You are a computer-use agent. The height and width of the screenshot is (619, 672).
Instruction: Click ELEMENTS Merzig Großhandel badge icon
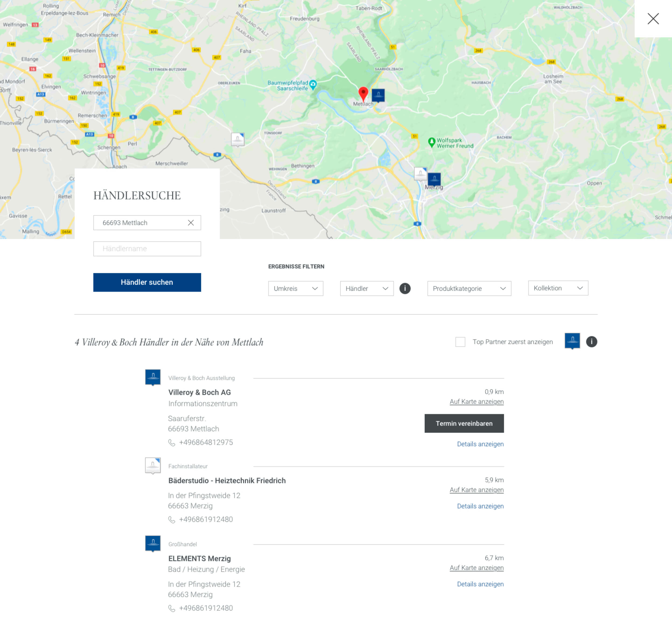pyautogui.click(x=153, y=544)
